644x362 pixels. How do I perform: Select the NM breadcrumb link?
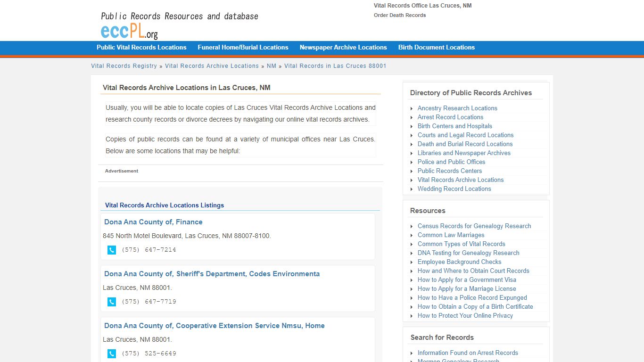point(272,66)
